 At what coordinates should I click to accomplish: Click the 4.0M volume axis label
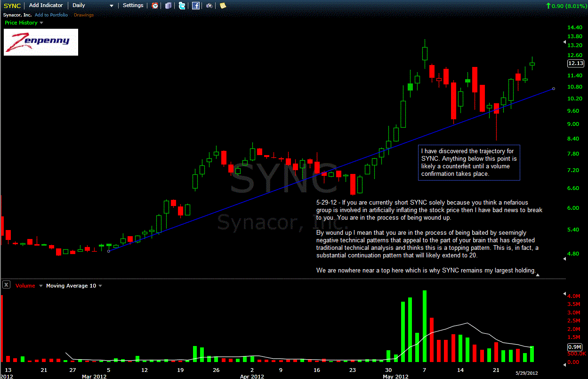[x=573, y=296]
